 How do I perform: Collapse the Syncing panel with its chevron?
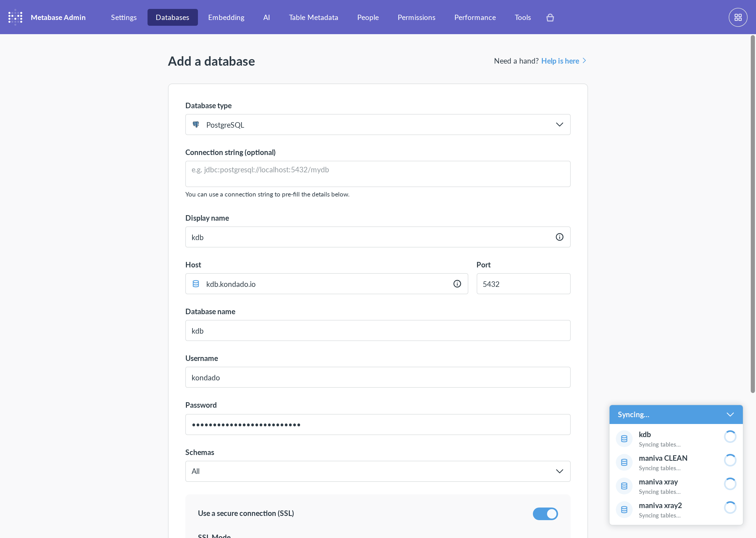730,415
